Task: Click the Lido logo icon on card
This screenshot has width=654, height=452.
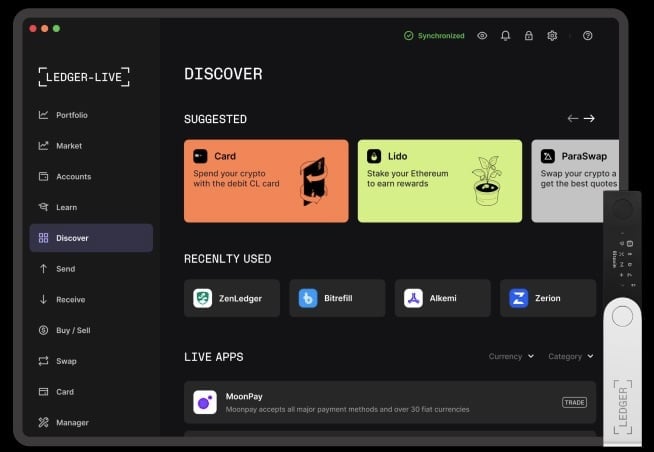Action: point(374,156)
